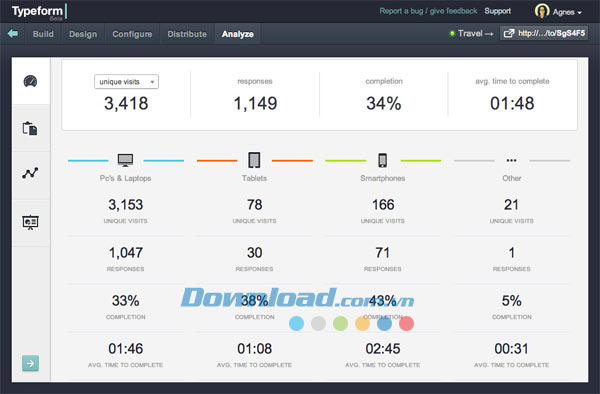The height and width of the screenshot is (394, 600).
Task: Switch to the Design tab
Action: tap(83, 34)
